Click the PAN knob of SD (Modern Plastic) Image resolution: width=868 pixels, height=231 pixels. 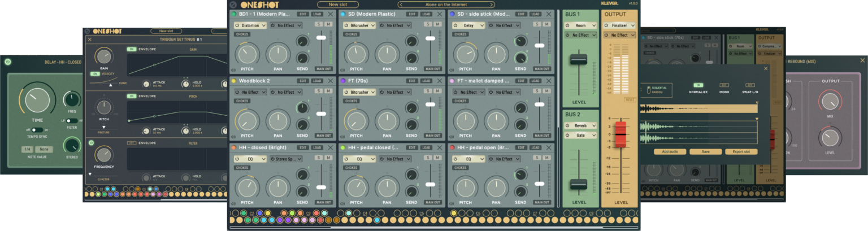(x=386, y=54)
